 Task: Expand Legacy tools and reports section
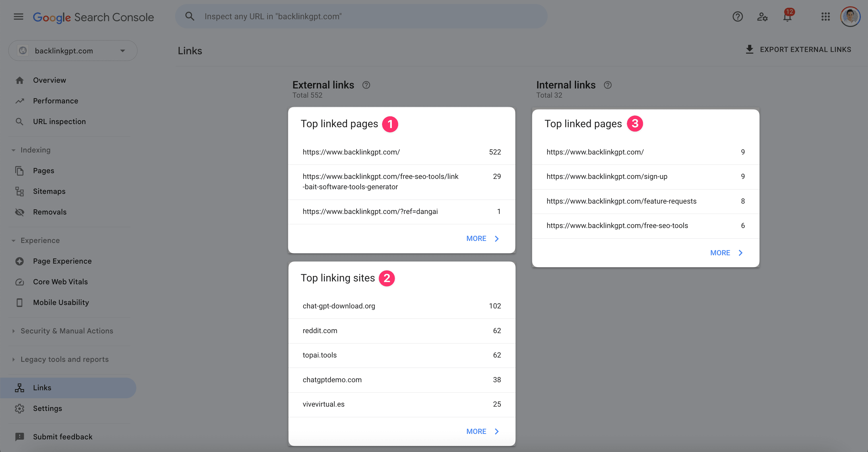[x=13, y=359]
